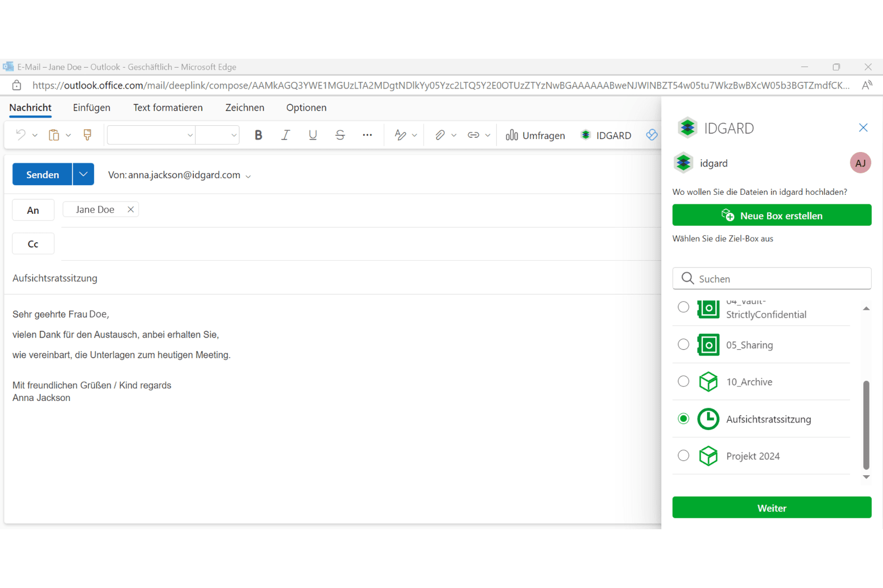Click the text styles icon
Viewport: 883px width, 588px height.
click(x=400, y=135)
